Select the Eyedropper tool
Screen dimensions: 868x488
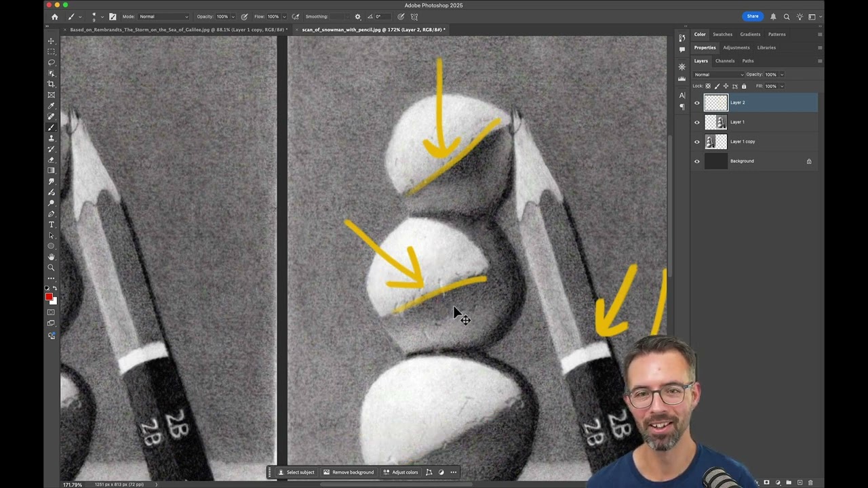[x=51, y=106]
